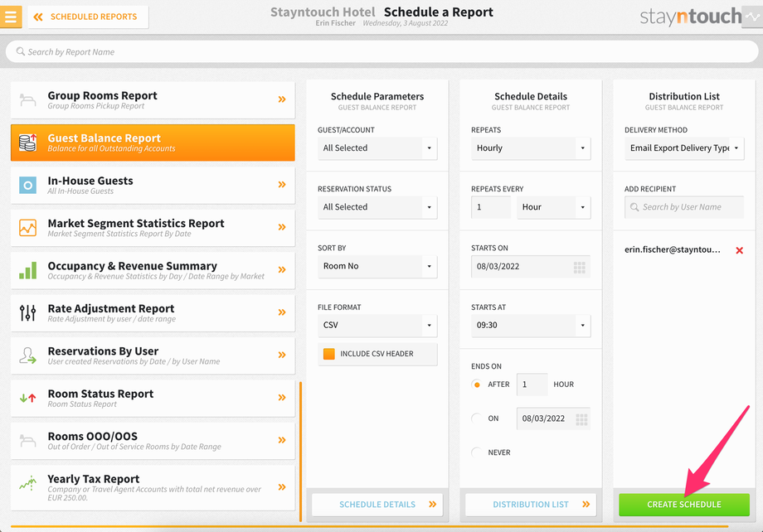Select Occupancy & Revenue Summary report
The height and width of the screenshot is (532, 763).
153,270
